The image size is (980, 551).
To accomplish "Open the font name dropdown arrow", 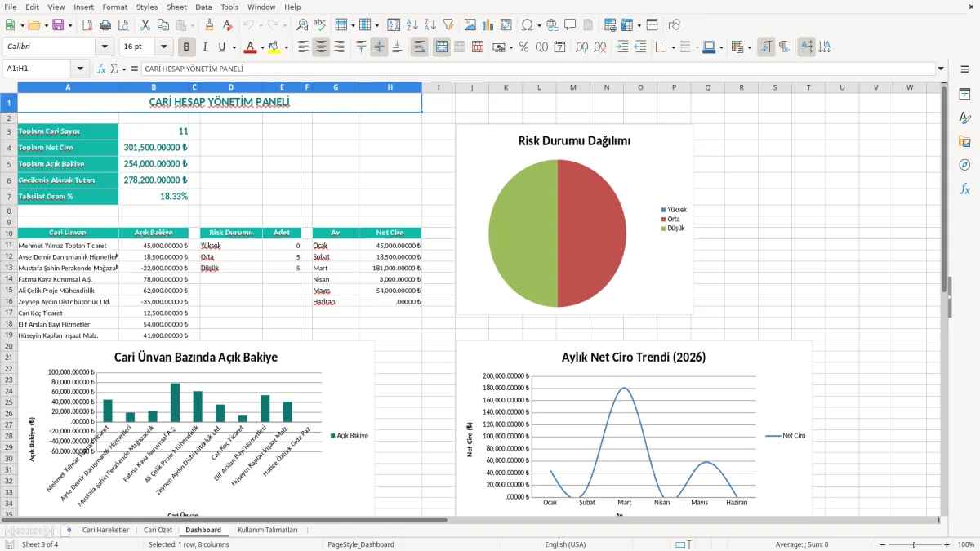I will click(x=104, y=47).
